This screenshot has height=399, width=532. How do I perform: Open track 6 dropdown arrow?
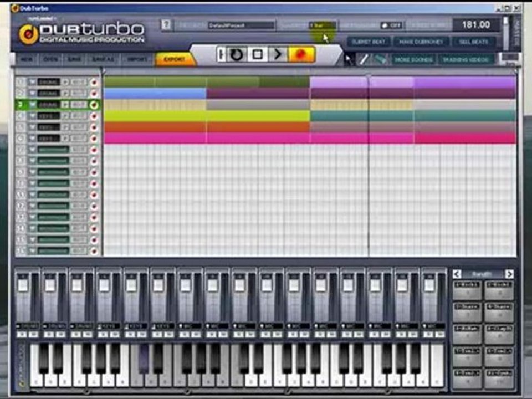click(32, 138)
